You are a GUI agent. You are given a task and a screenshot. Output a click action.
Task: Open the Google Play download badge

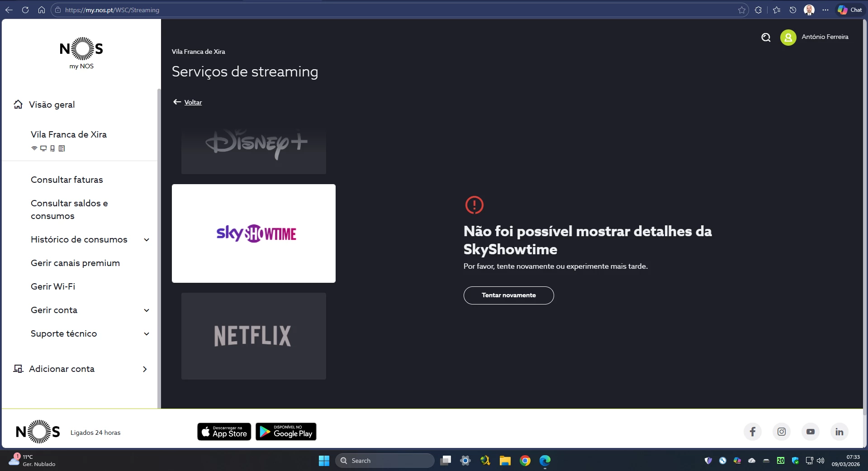click(286, 432)
